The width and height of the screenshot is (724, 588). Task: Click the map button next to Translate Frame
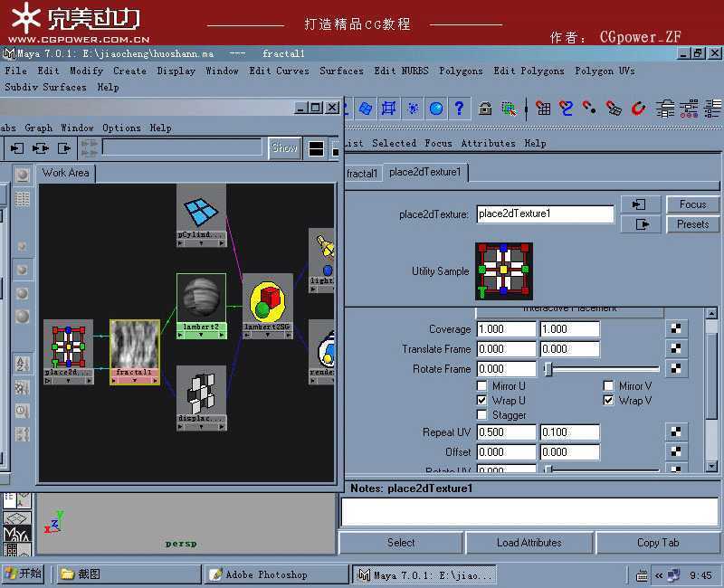click(676, 348)
